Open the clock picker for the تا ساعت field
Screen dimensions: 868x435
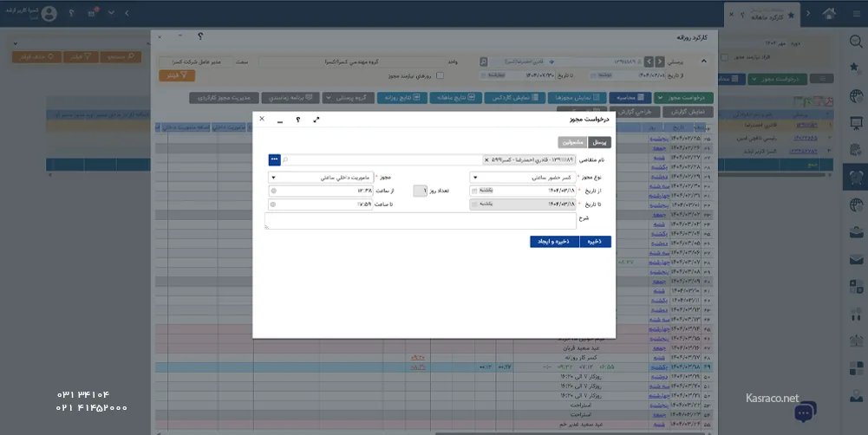pos(274,205)
